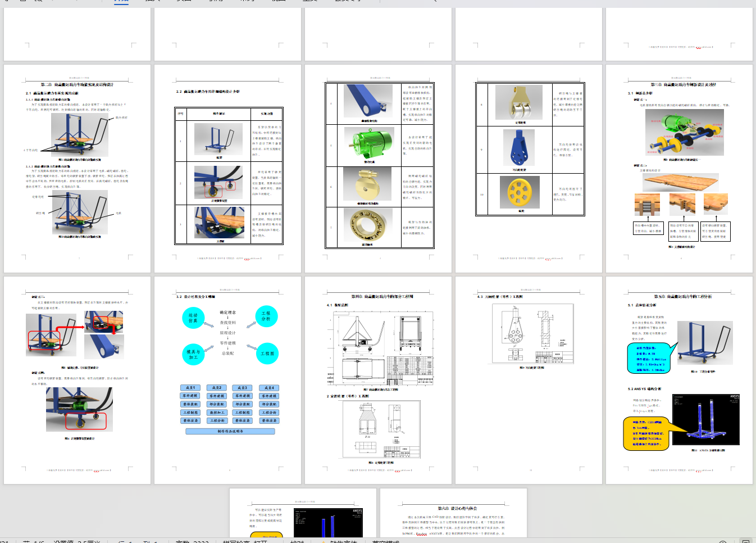Click the cyan 模具与加工 circle
The height and width of the screenshot is (543, 756).
(x=193, y=354)
